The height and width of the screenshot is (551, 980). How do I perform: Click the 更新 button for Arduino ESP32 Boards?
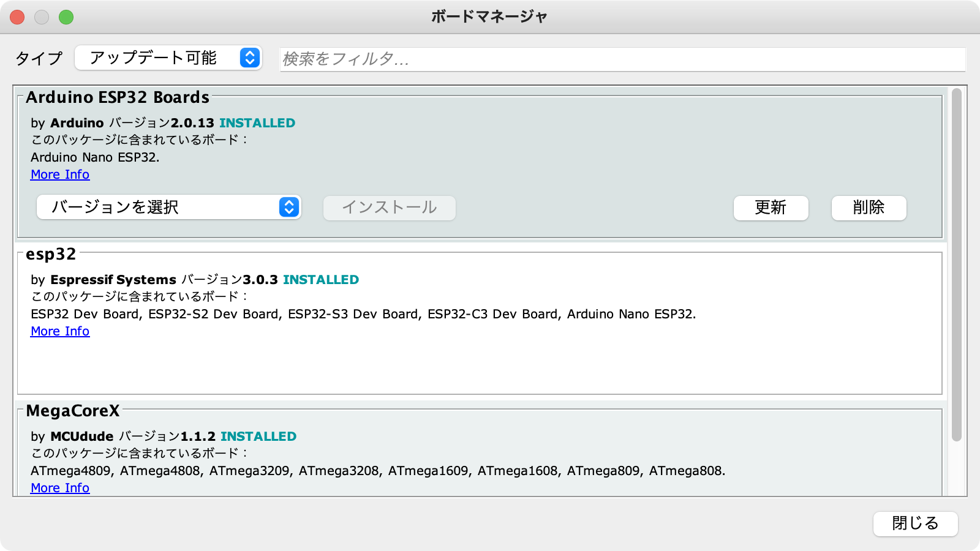click(x=771, y=208)
